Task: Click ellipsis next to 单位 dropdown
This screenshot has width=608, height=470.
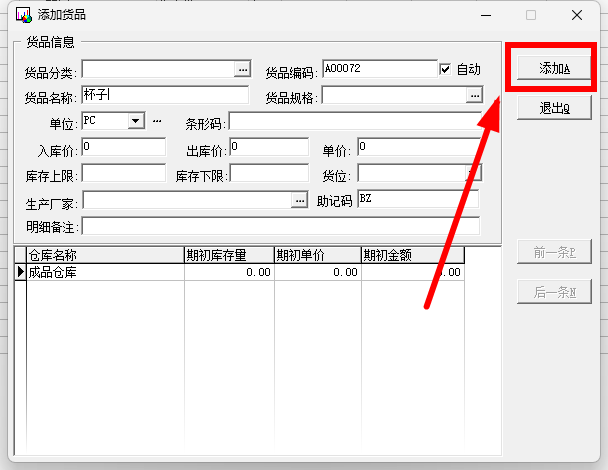Action: 157,121
